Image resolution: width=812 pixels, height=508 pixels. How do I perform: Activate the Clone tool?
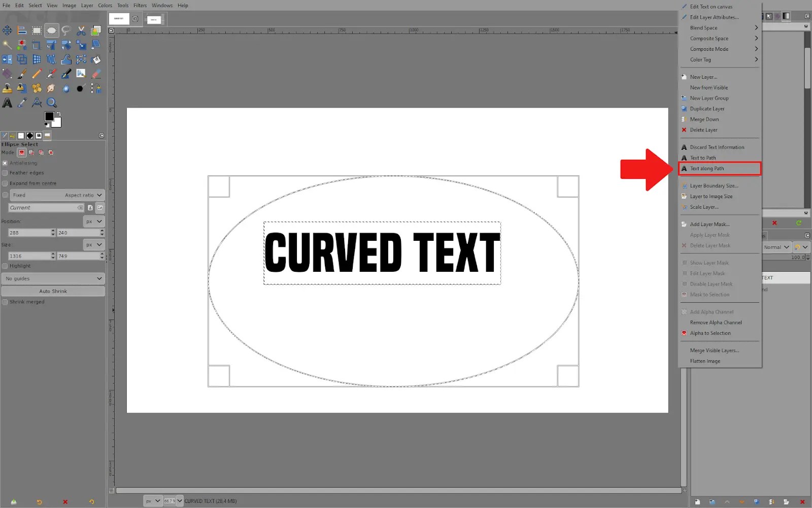(x=7, y=88)
